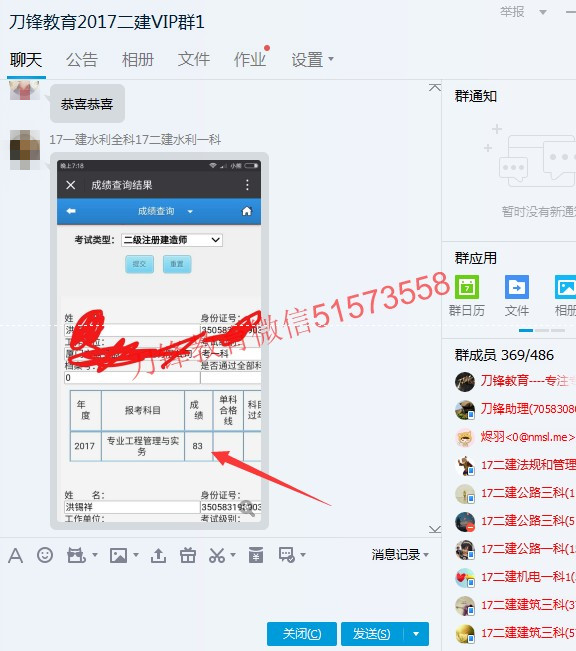Click avatar of 刀锋教育 member
The image size is (576, 651).
click(465, 381)
